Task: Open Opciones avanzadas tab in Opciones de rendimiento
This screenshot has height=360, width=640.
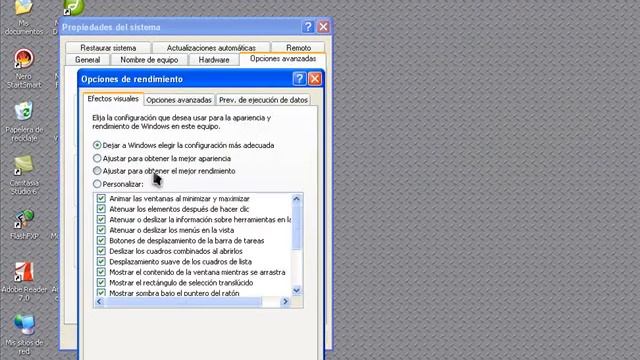Action: pos(179,100)
